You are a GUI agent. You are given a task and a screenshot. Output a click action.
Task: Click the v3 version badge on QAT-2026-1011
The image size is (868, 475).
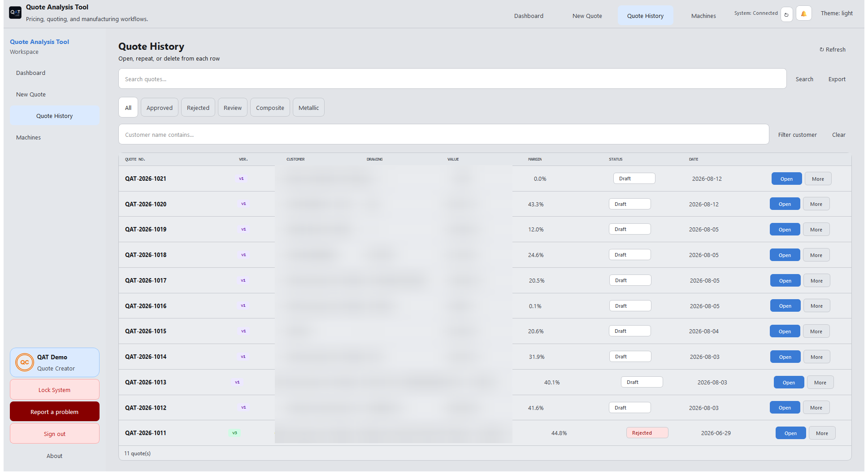234,433
